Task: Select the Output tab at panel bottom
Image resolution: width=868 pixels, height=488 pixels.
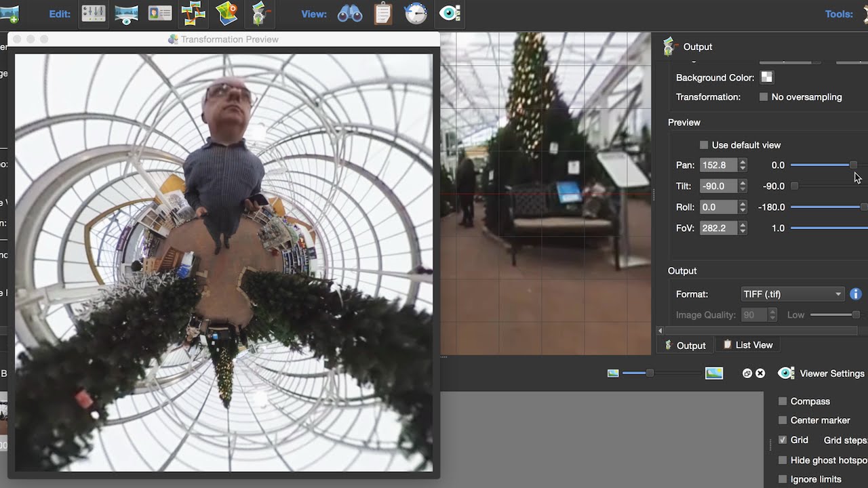Action: [x=685, y=346]
